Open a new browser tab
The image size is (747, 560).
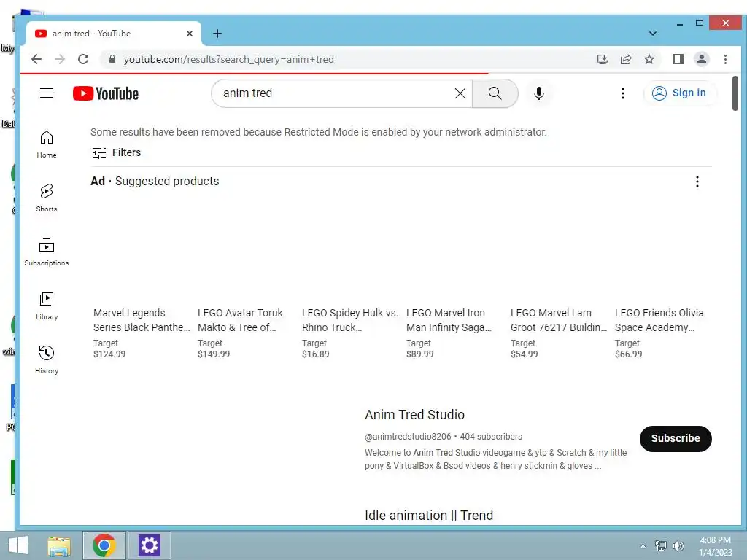pos(217,34)
